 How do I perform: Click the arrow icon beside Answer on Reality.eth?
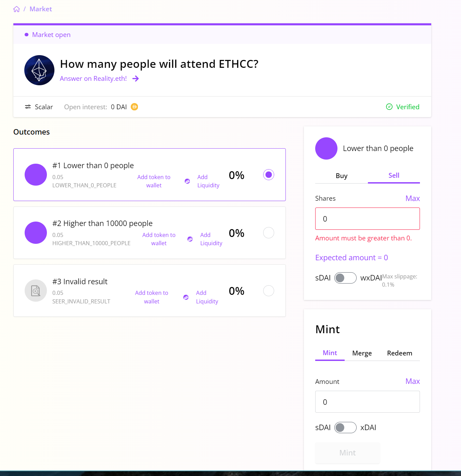(136, 79)
